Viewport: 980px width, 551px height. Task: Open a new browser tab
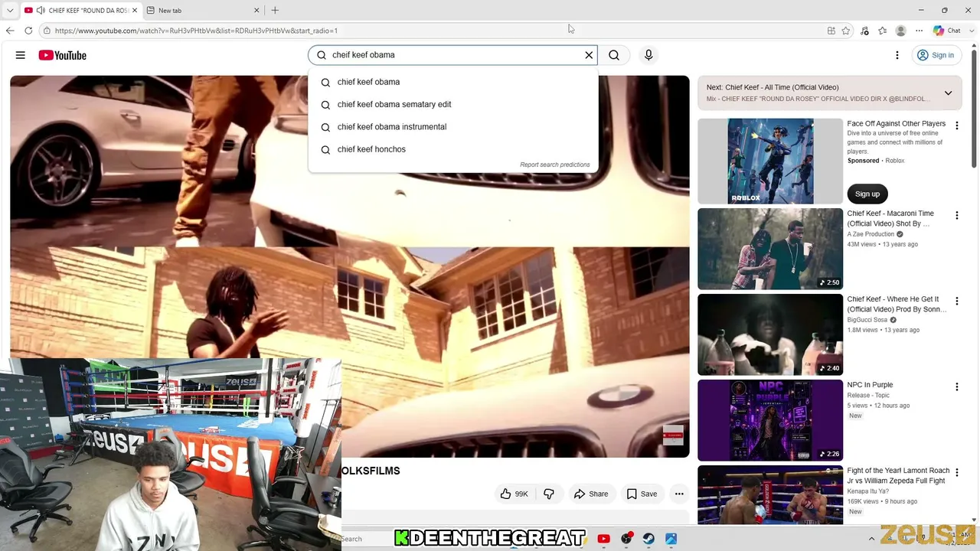pos(275,11)
